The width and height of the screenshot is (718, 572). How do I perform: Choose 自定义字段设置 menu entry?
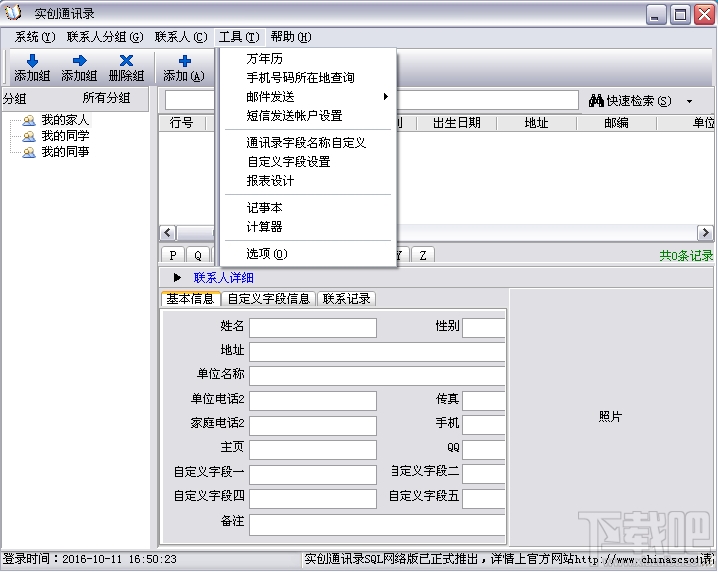pos(308,162)
